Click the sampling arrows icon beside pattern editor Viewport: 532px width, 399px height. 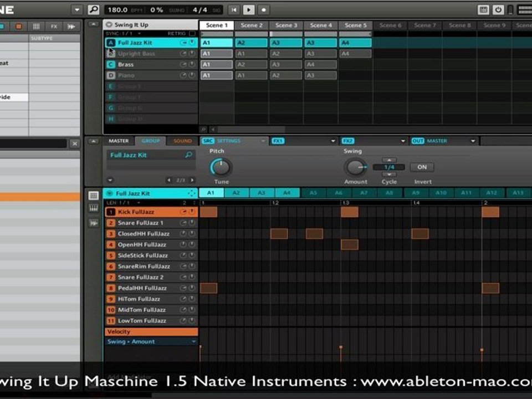click(x=94, y=223)
